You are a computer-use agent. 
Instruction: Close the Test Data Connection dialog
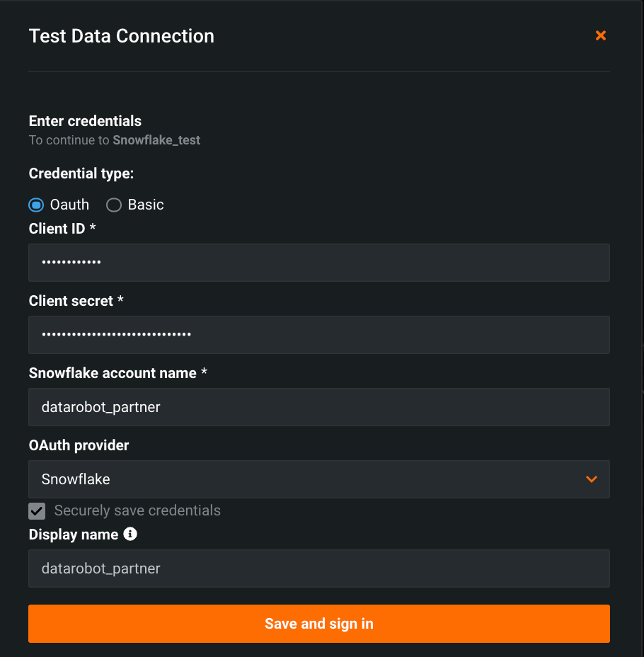tap(600, 35)
